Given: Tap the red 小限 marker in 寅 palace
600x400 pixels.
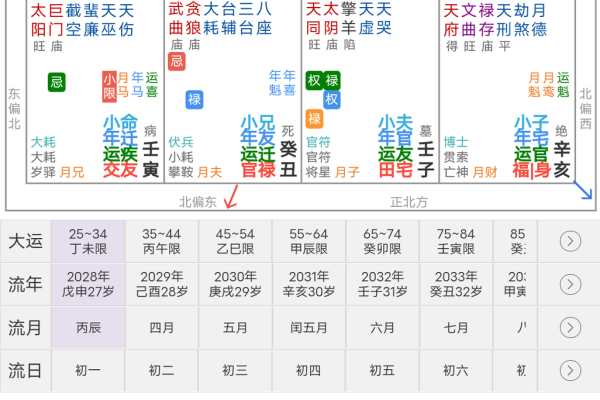Looking at the screenshot, I should point(109,86).
